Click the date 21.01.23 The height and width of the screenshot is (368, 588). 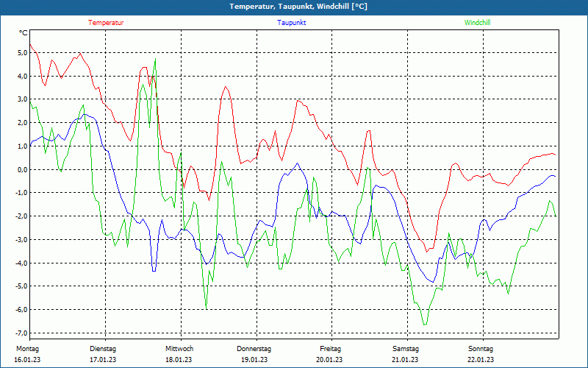tap(405, 360)
